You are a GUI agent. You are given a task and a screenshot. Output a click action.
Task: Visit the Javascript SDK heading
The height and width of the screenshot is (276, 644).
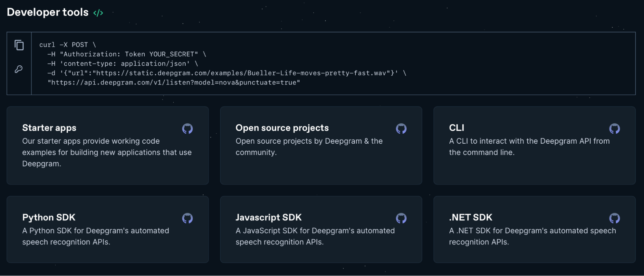coord(269,217)
